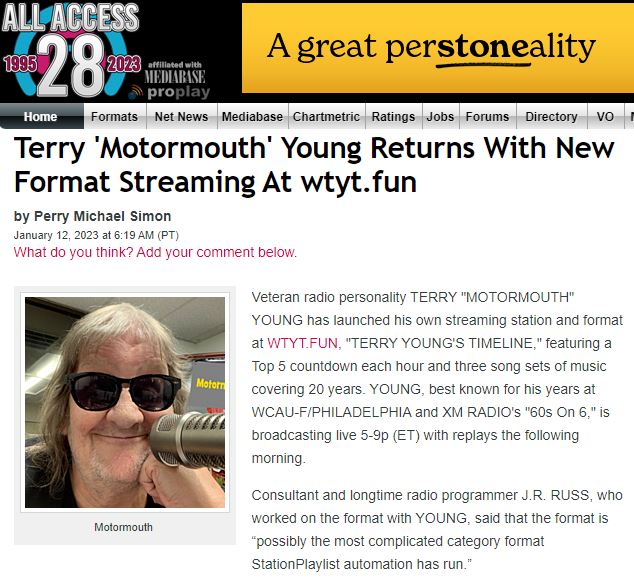The height and width of the screenshot is (581, 634).
Task: Select Ratings in the navigation bar
Action: (393, 116)
